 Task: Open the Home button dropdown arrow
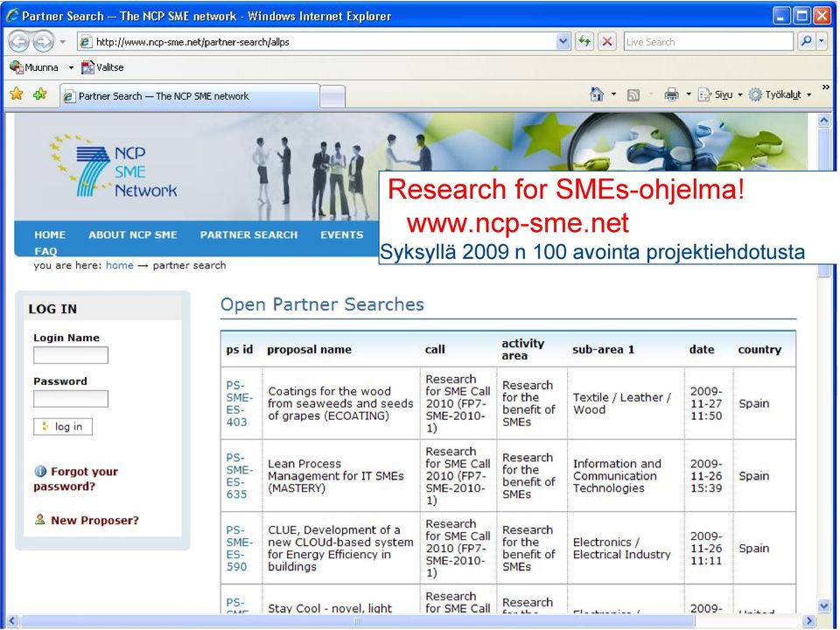[614, 94]
